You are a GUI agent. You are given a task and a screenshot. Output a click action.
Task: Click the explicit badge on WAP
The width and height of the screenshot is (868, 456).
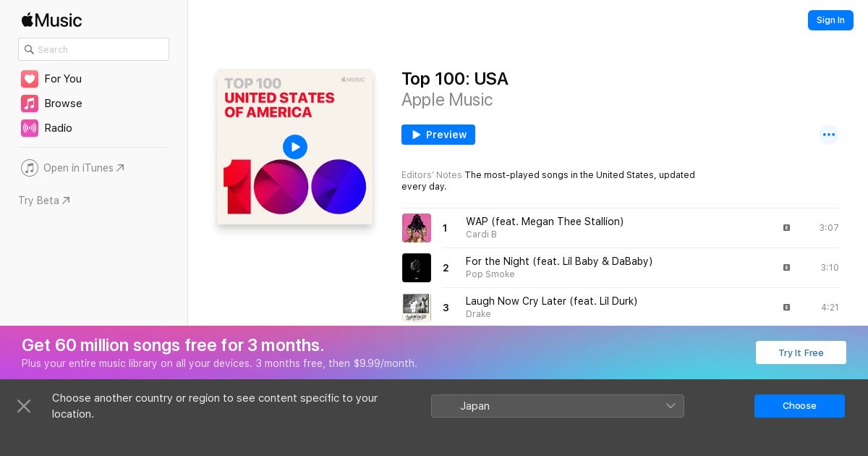tap(786, 228)
